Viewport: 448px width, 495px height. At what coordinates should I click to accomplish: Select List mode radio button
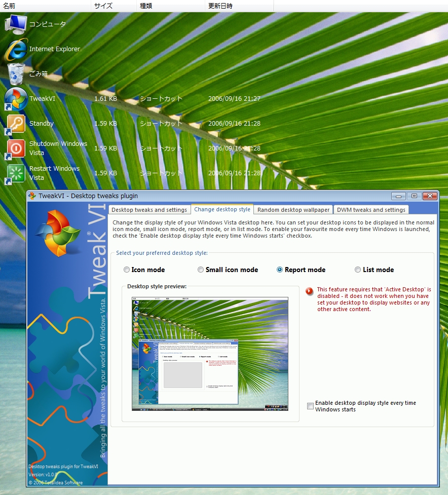(358, 270)
